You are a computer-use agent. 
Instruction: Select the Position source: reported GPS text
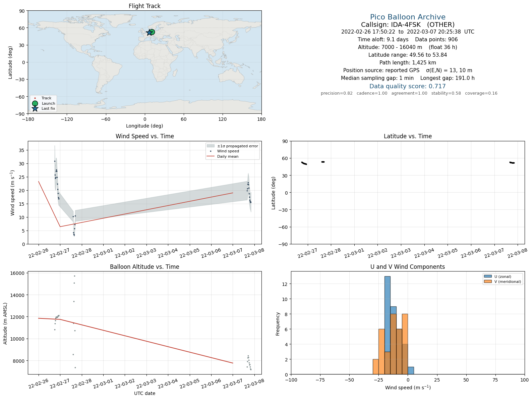[381, 70]
